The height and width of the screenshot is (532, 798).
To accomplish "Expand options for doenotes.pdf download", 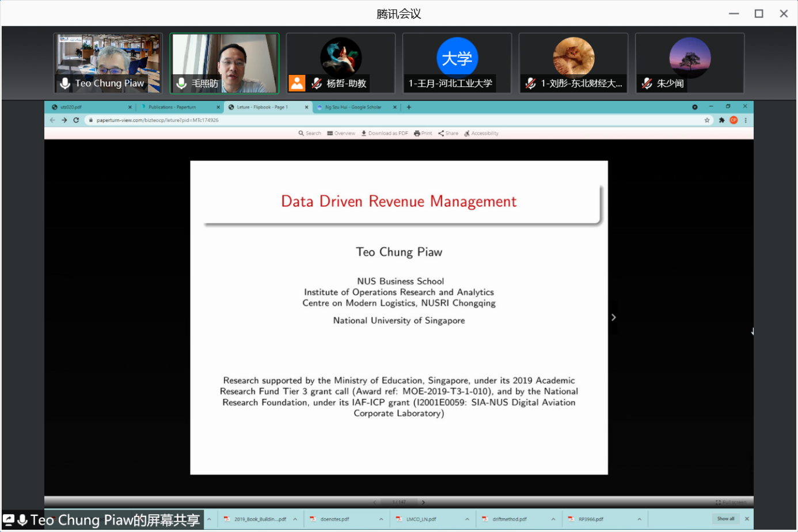I will tap(381, 519).
